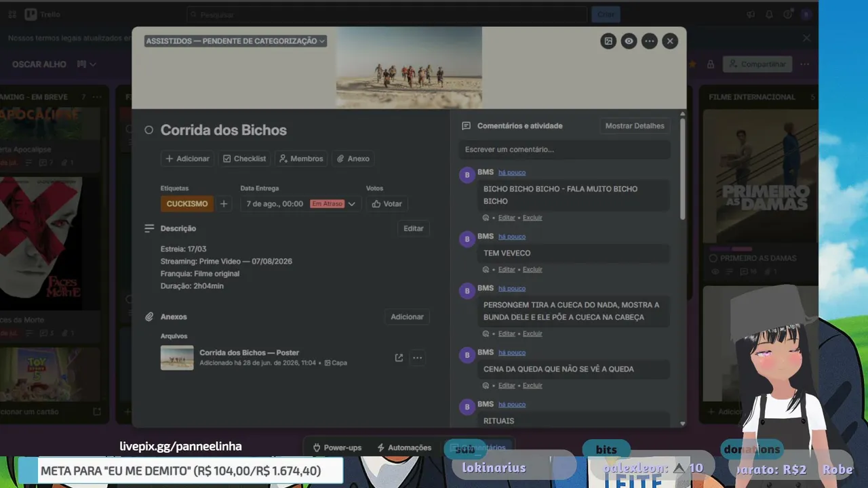Add reaction to CENA DA QUEDA comment
The height and width of the screenshot is (488, 868).
coord(486,385)
